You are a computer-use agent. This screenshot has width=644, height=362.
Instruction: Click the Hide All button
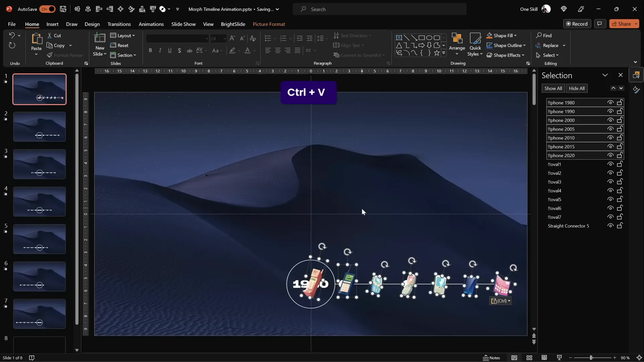click(x=577, y=88)
